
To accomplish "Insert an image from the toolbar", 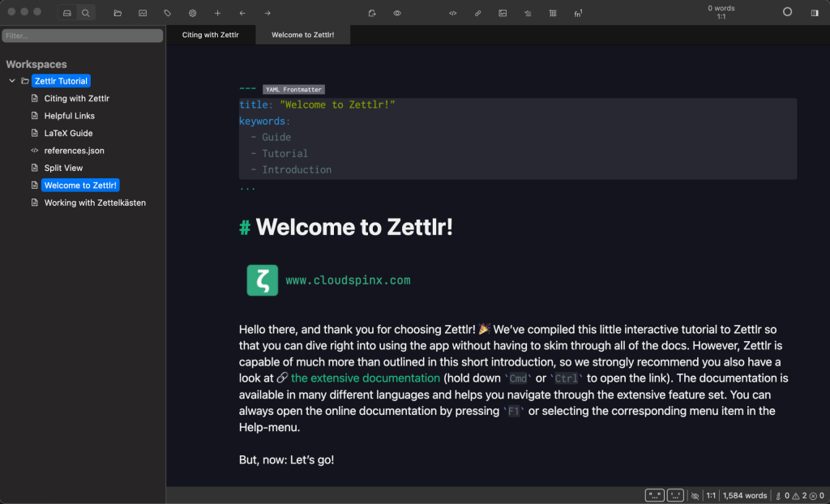I will [503, 13].
